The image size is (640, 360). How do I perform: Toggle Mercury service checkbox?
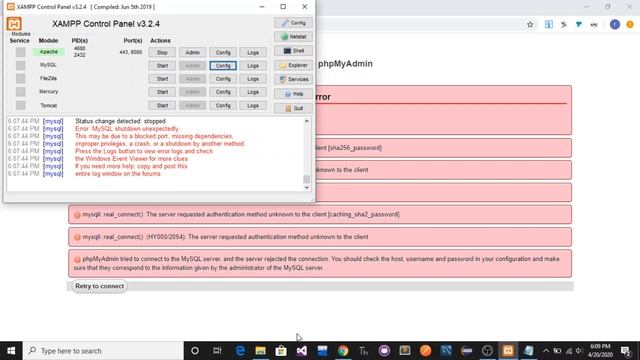point(20,92)
